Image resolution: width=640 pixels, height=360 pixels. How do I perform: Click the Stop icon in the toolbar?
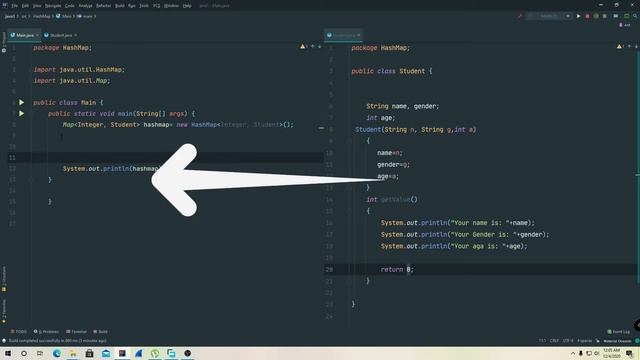coord(604,16)
